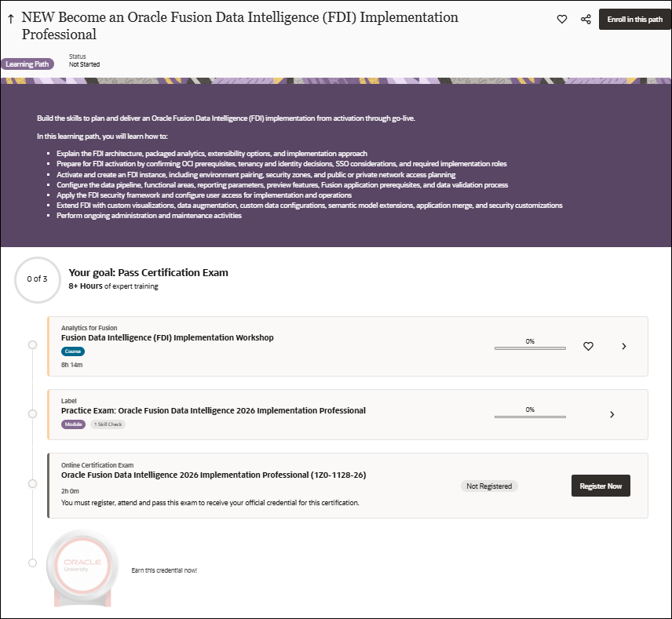Click the 8h 14m course duration
Image resolution: width=672 pixels, height=619 pixels.
click(x=71, y=365)
